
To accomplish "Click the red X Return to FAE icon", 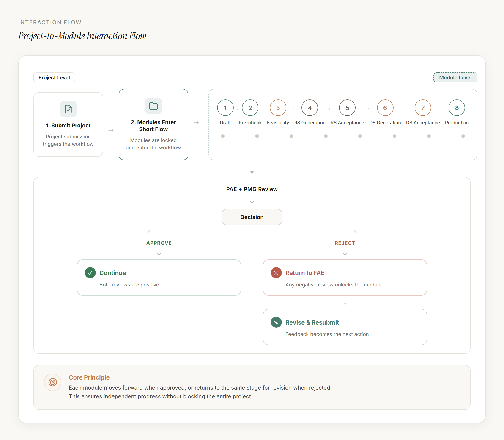I will (x=276, y=273).
